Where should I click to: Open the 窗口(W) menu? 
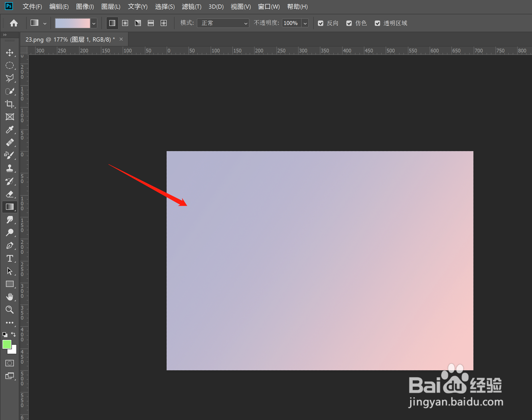269,7
